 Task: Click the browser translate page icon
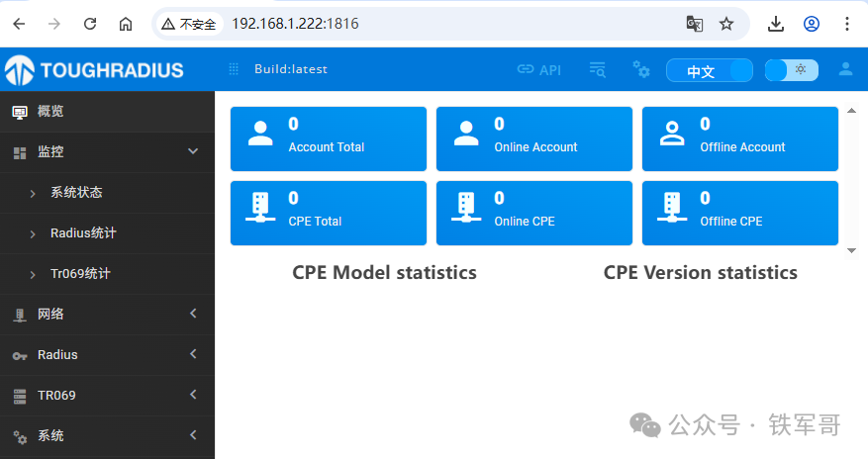click(x=695, y=24)
